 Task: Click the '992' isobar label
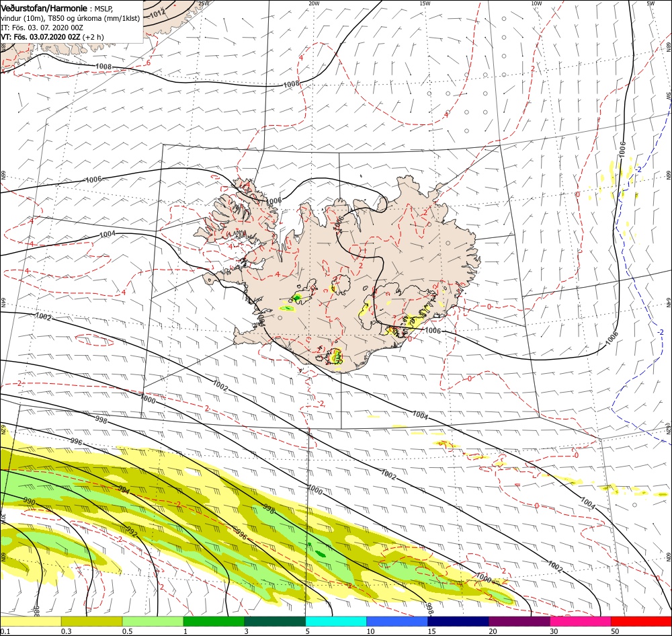pos(132,532)
